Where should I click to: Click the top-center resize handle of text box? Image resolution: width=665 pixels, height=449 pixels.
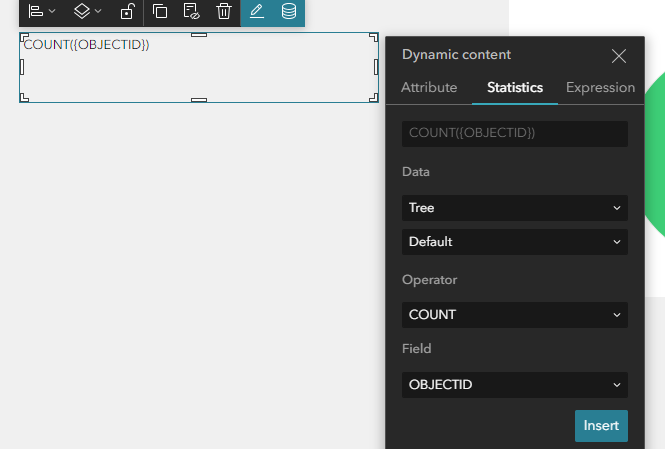click(x=199, y=35)
